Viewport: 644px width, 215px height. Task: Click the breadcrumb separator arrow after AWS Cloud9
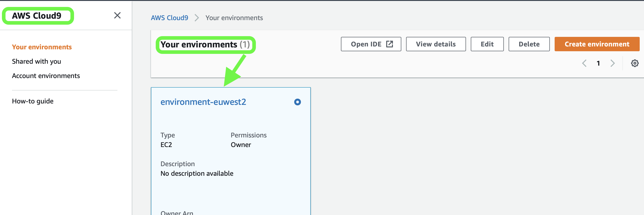coord(197,17)
